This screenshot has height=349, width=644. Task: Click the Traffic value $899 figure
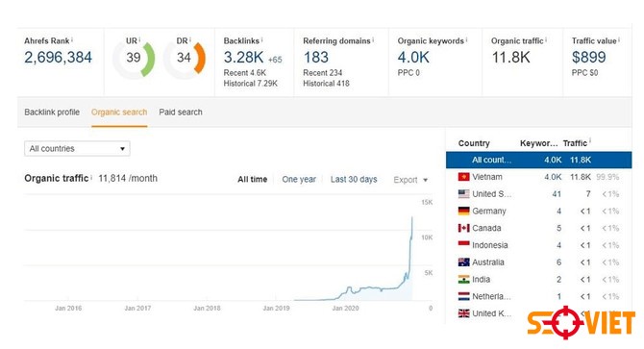click(x=588, y=57)
